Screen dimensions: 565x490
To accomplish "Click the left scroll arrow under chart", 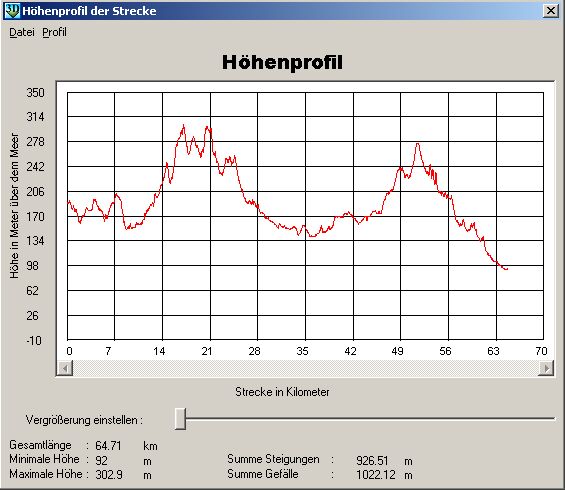I will pyautogui.click(x=65, y=368).
